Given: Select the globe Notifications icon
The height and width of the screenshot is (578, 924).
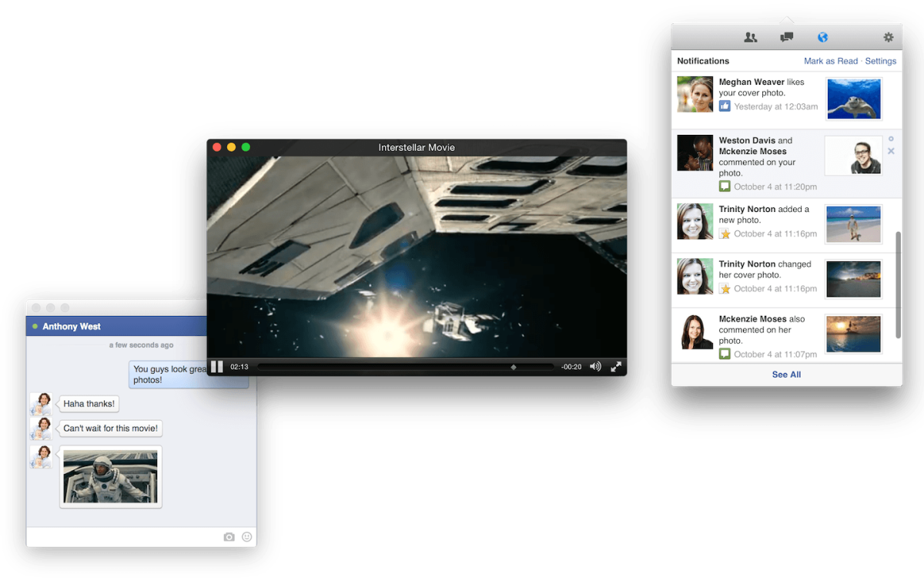Looking at the screenshot, I should tap(823, 36).
